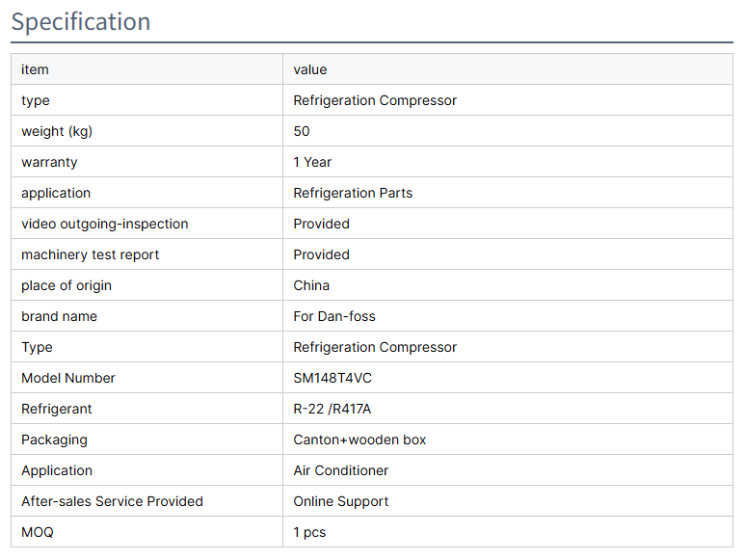The width and height of the screenshot is (745, 560).
Task: Click the 'Canton+wooden box' packaging value
Action: click(359, 440)
